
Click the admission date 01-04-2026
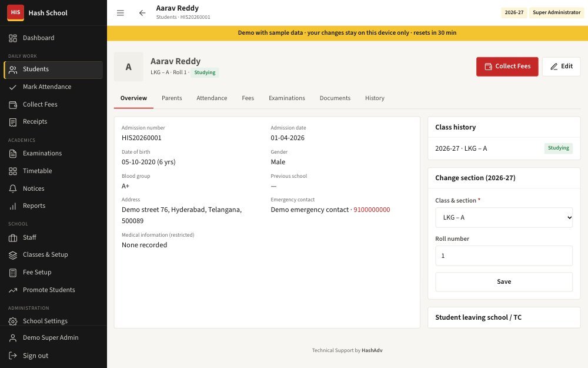click(x=288, y=138)
